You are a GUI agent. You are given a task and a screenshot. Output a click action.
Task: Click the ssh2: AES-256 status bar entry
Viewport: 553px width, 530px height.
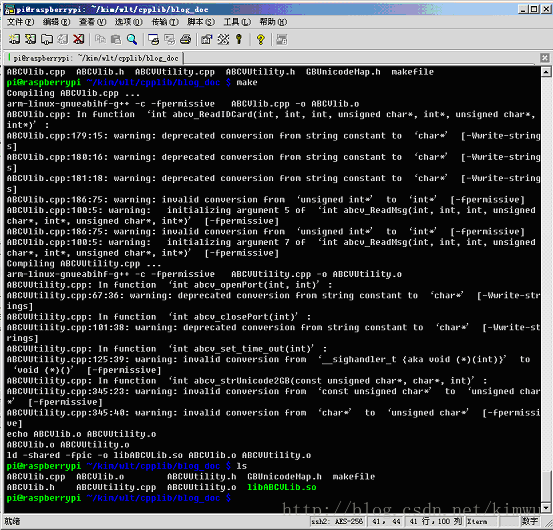coord(337,521)
